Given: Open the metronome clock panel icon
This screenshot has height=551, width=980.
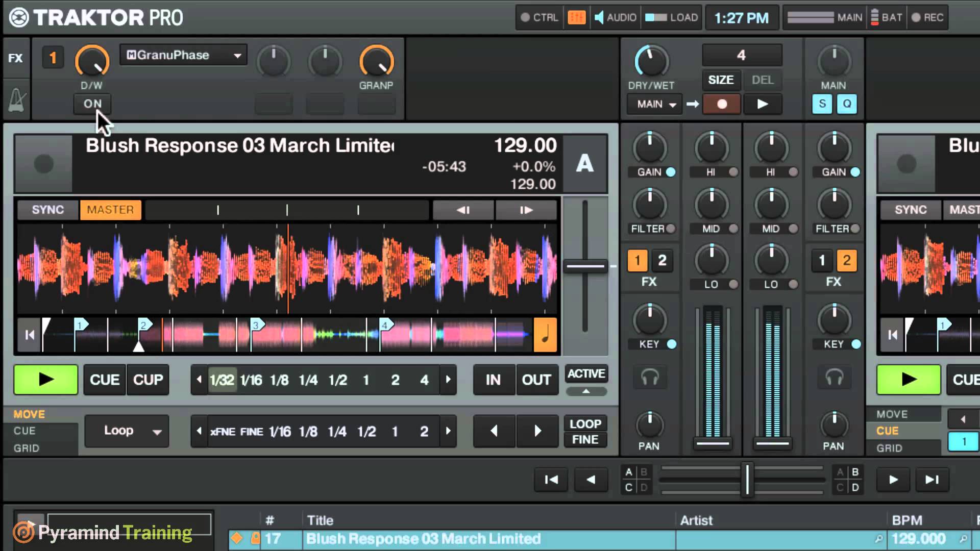Looking at the screenshot, I should tap(17, 101).
